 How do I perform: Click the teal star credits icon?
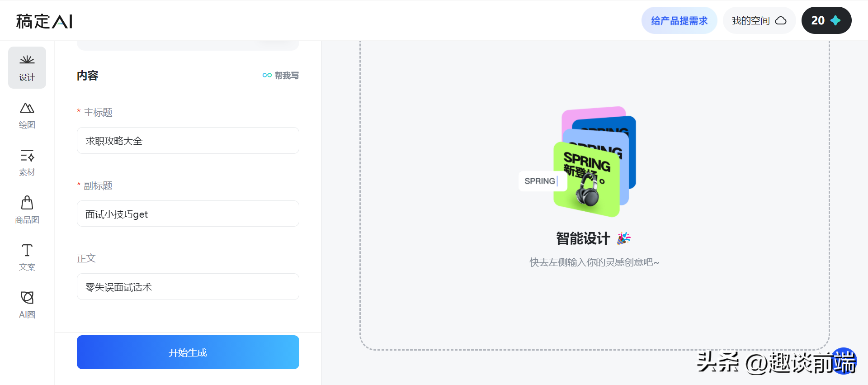[835, 20]
